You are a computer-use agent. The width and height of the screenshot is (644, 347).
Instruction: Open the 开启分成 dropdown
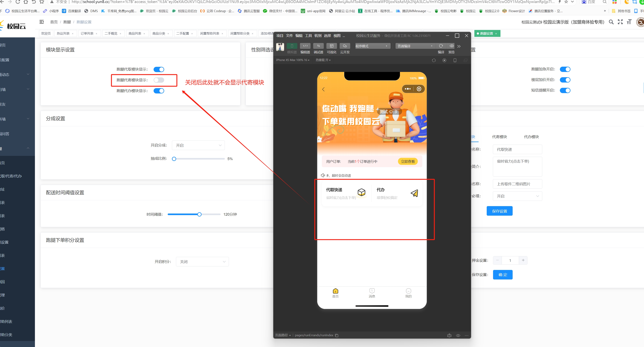(198, 145)
